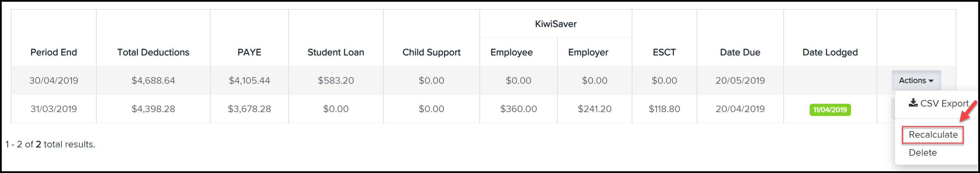Viewport: 980px width, 173px height.
Task: Click the Date Due column header
Action: [740, 52]
